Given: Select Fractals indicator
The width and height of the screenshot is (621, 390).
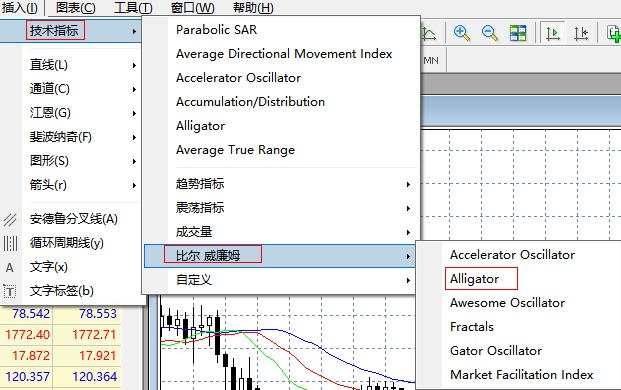Looking at the screenshot, I should 472,327.
